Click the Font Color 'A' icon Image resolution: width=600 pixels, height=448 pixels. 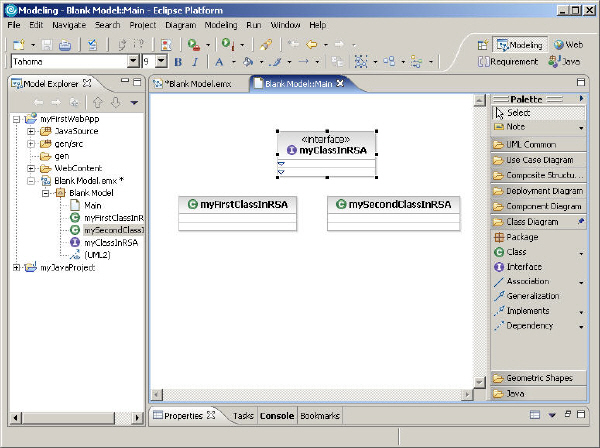coord(219,62)
